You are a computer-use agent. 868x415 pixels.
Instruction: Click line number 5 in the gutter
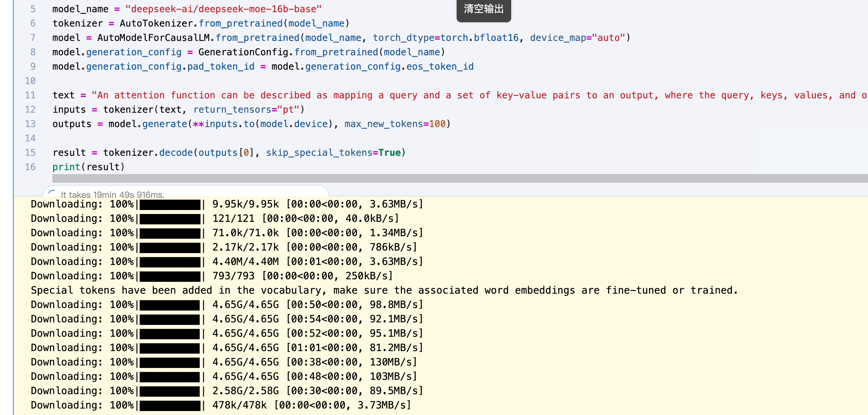pos(33,9)
